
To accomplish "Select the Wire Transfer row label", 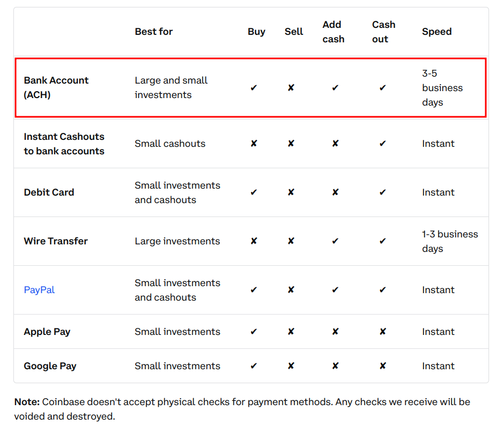I will pos(56,241).
